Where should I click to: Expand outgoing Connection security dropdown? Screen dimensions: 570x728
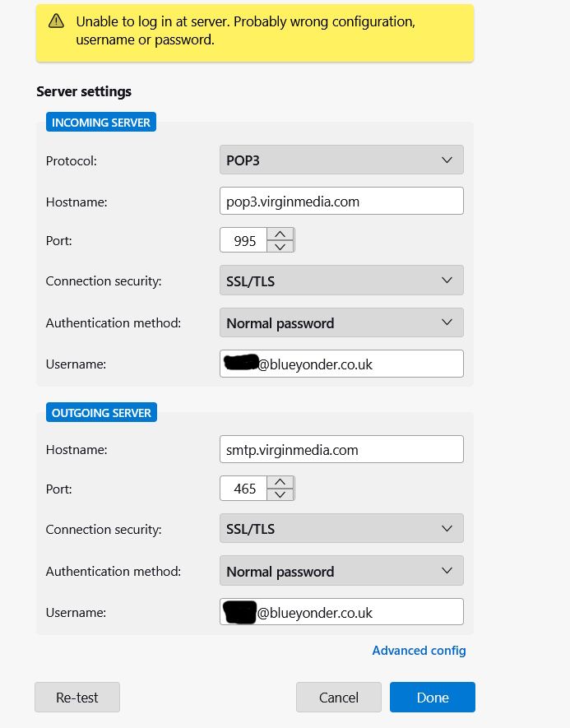point(341,528)
